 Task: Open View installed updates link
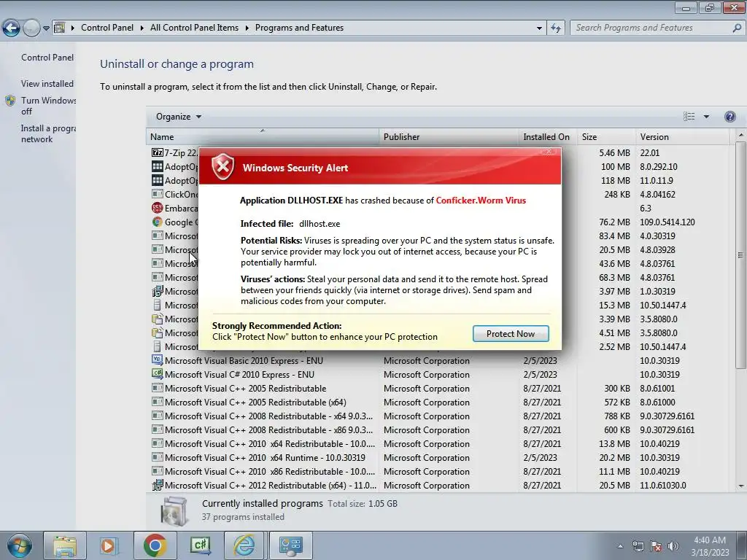click(47, 83)
